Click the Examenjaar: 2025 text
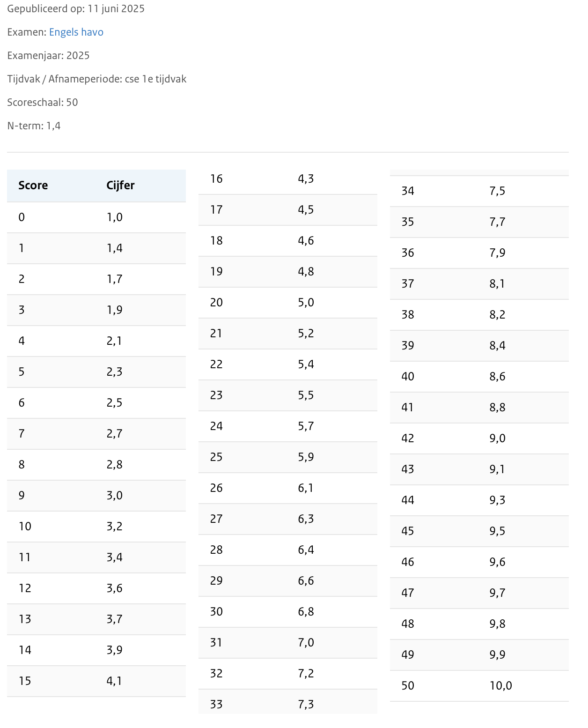The image size is (588, 728). point(48,56)
